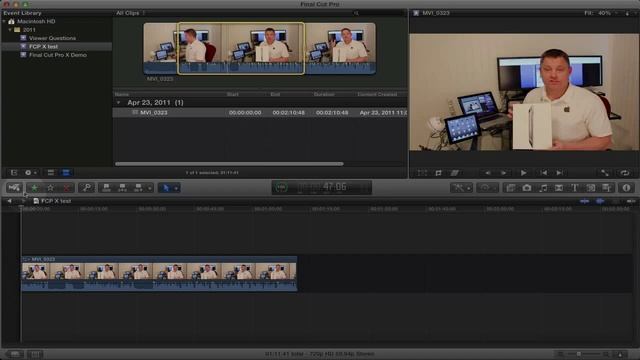Collapse the Macintosh HD disclosure triangle

tap(4, 21)
